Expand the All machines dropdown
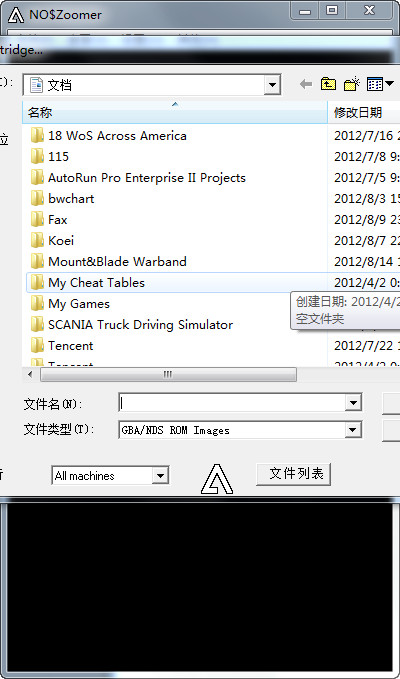The image size is (400, 679). pyautogui.click(x=160, y=476)
